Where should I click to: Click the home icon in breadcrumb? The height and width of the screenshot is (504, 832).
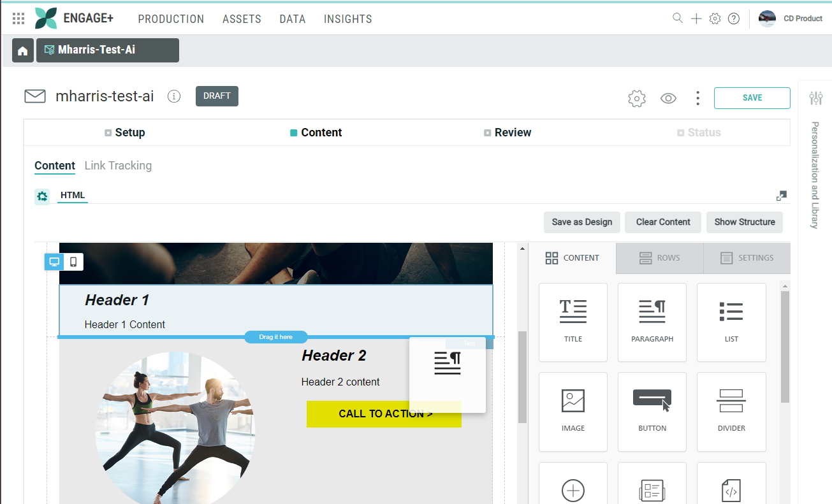22,50
